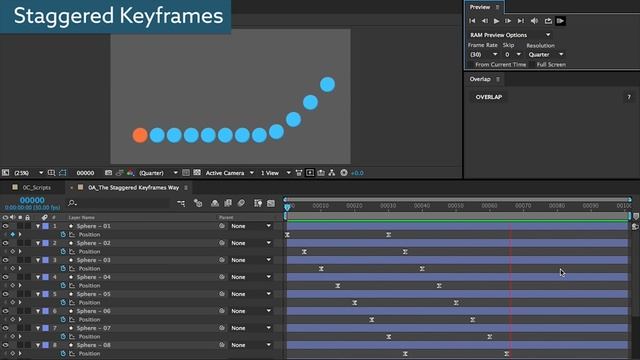Toggle motion blur icon in timeline
The width and height of the screenshot is (640, 360).
click(x=241, y=203)
